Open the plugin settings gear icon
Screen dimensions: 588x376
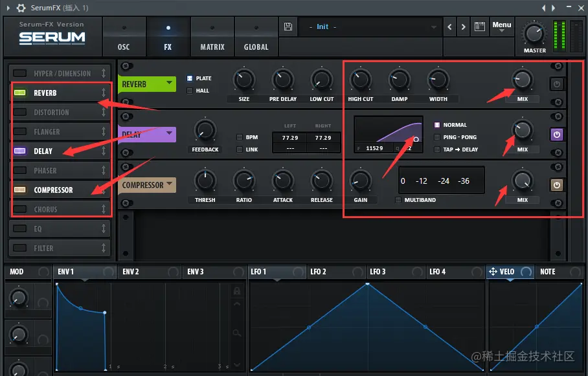(21, 8)
